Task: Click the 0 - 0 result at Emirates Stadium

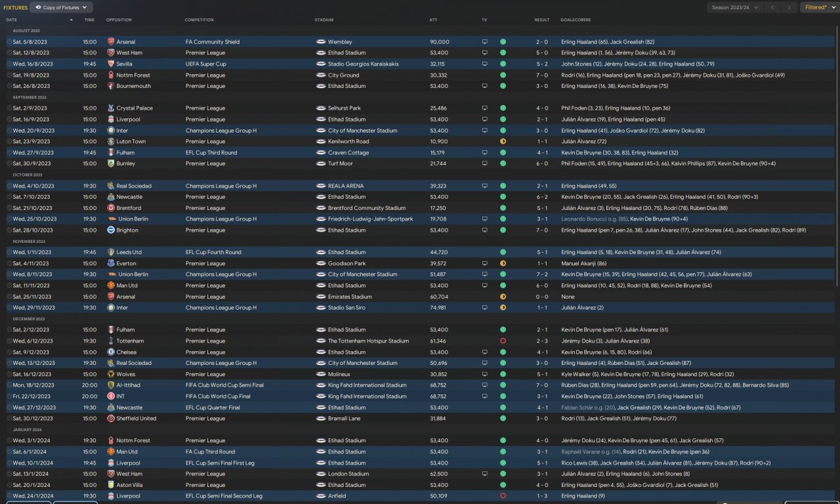Action: click(x=542, y=297)
